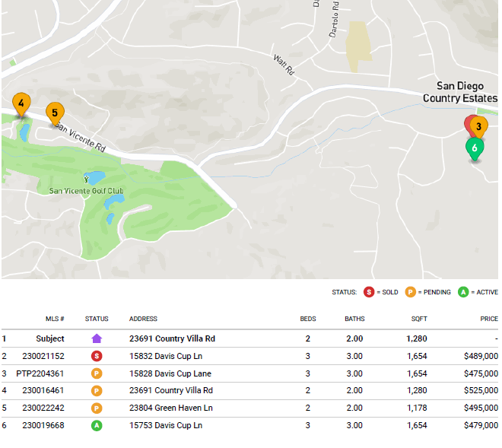Click the BEDS column header
This screenshot has height=448, width=502.
click(x=308, y=319)
